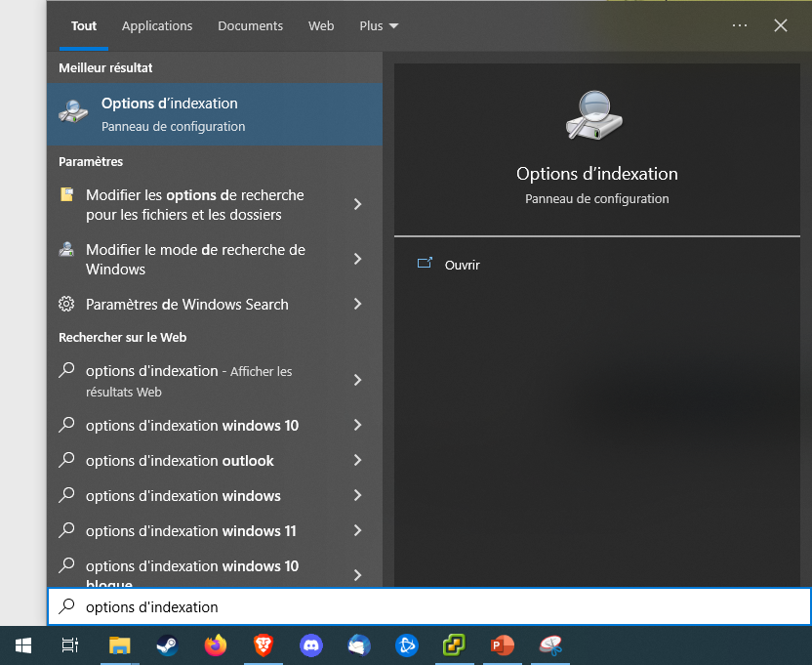Open Thunderbird from the taskbar
The height and width of the screenshot is (665, 812).
pyautogui.click(x=359, y=645)
